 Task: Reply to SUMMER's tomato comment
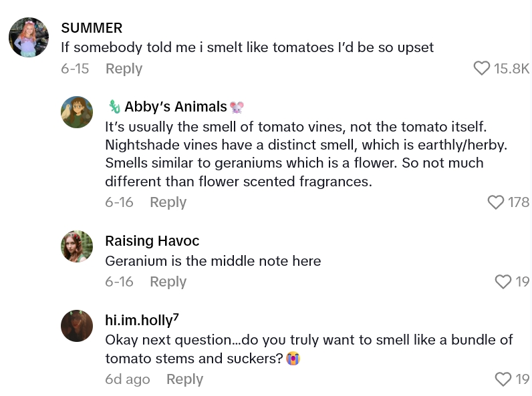pos(124,69)
